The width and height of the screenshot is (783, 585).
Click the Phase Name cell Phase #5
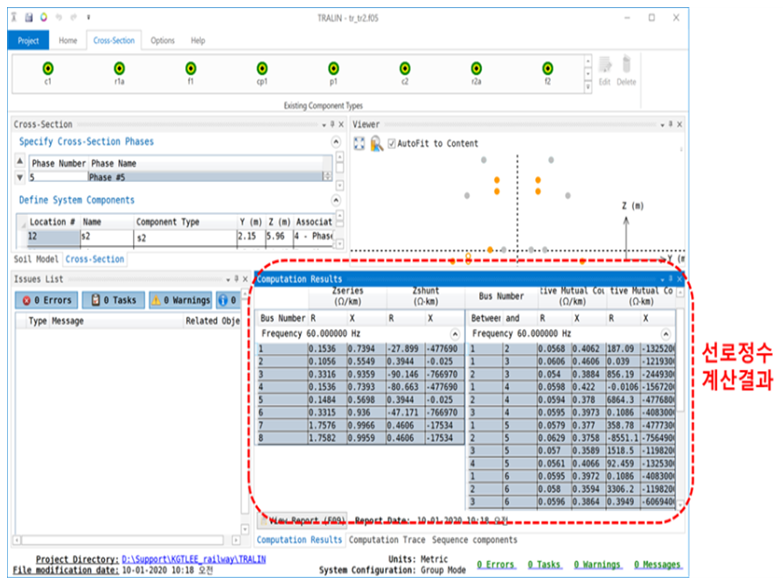[x=207, y=177]
